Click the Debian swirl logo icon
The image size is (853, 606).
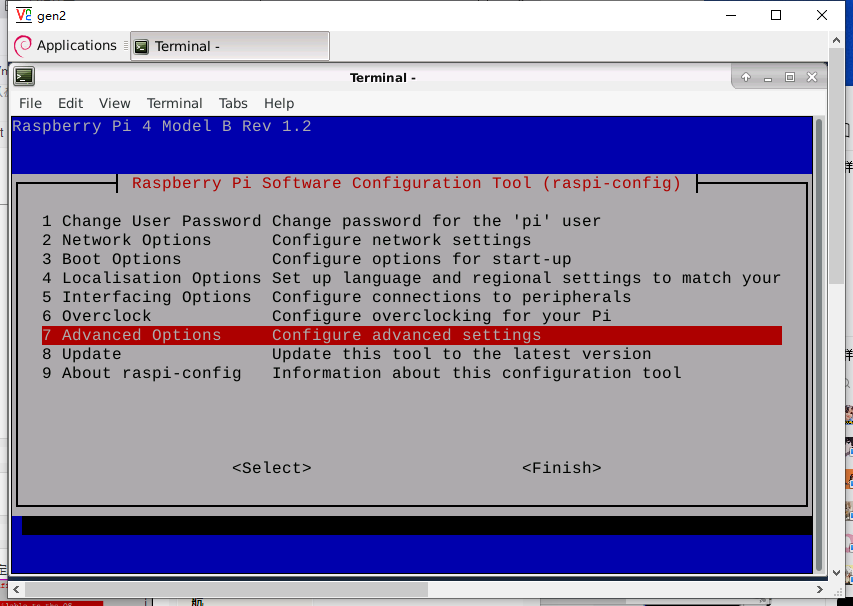[23, 46]
